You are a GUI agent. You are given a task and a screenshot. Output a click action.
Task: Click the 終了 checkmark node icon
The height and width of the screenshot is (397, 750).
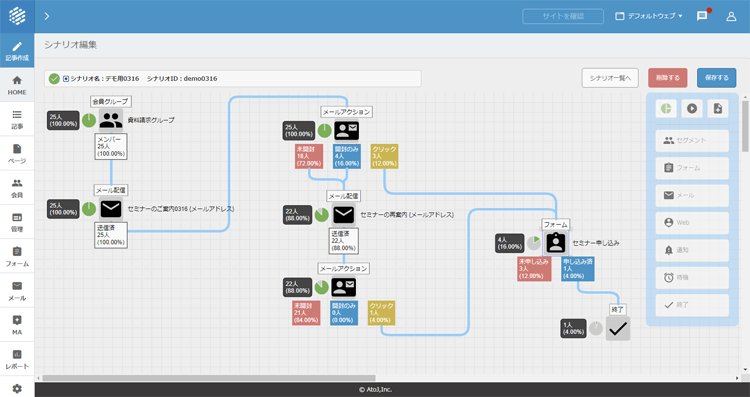[x=618, y=329]
